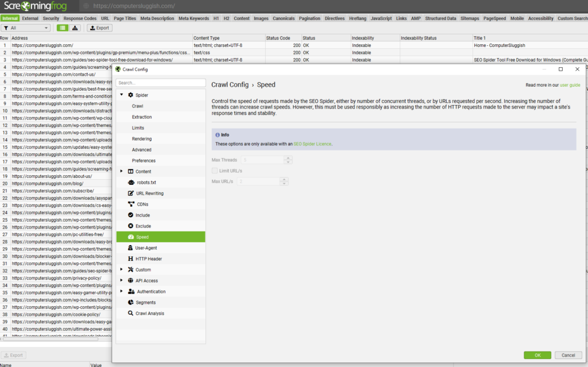588x367 pixels.
Task: Click the Speed gauge icon
Action: click(131, 237)
